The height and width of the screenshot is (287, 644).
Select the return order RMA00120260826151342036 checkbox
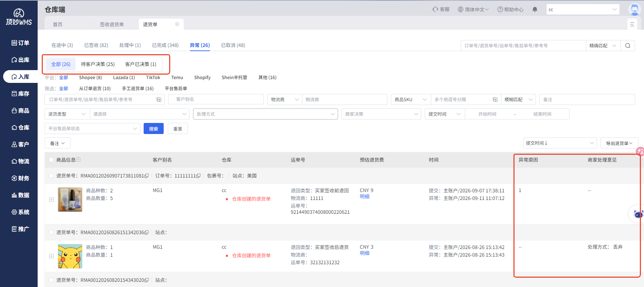tap(51, 232)
